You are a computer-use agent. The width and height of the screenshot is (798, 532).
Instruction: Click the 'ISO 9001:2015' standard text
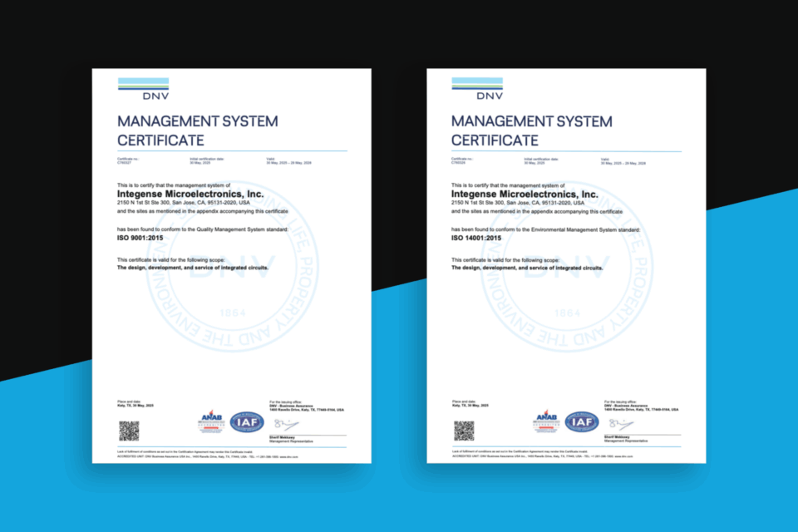point(140,238)
